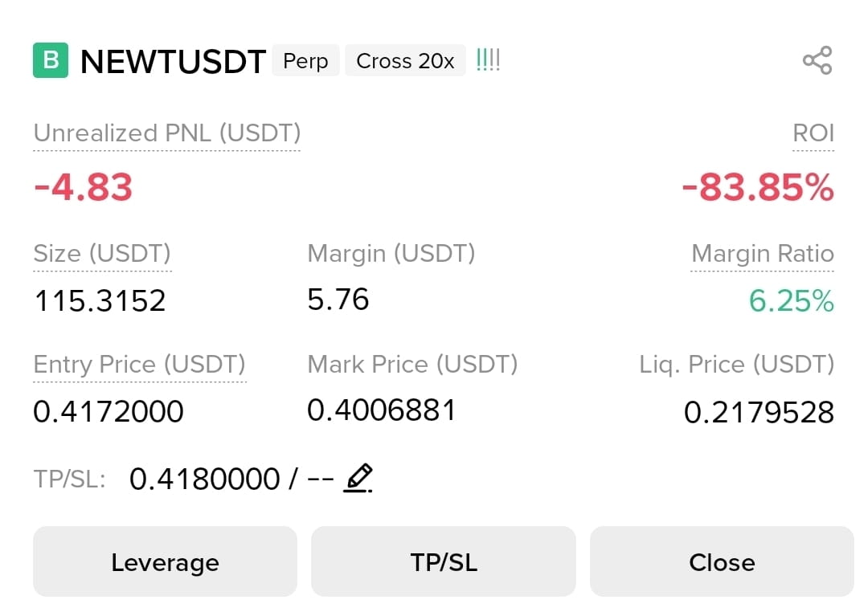Open the TP/SL button
The height and width of the screenshot is (616, 868).
click(x=444, y=562)
